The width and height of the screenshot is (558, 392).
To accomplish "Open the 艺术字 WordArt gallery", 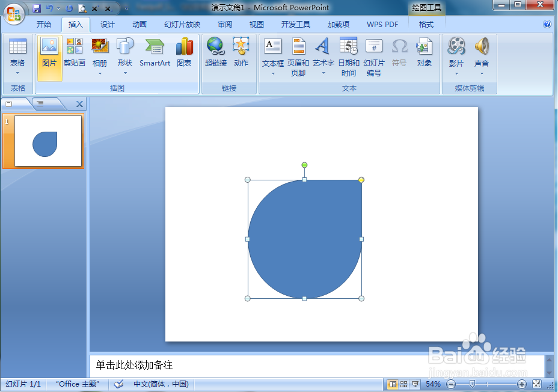I will click(323, 57).
